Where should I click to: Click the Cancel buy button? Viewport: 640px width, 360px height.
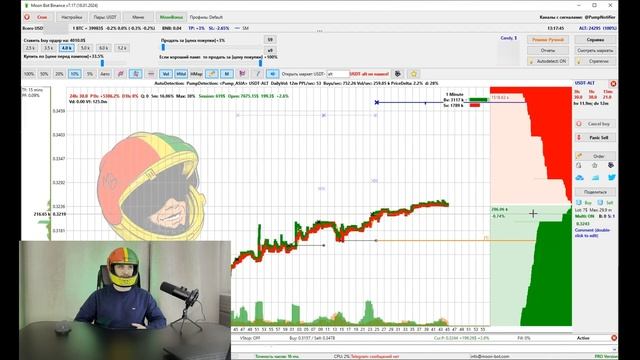pos(595,124)
